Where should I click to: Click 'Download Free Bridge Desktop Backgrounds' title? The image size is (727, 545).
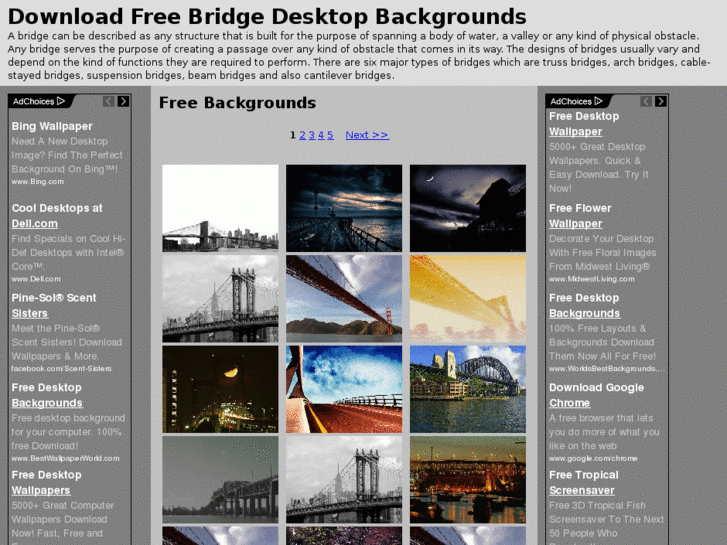pos(267,17)
